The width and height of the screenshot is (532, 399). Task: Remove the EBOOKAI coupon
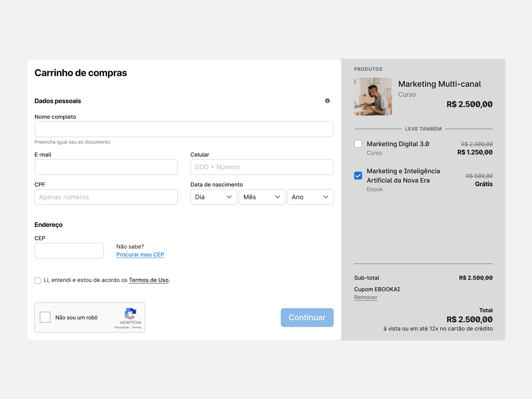click(x=365, y=297)
